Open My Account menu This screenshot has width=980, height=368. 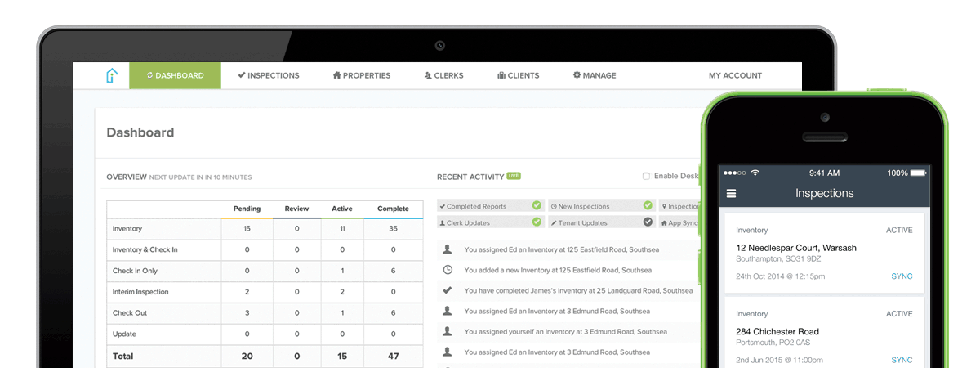[735, 75]
